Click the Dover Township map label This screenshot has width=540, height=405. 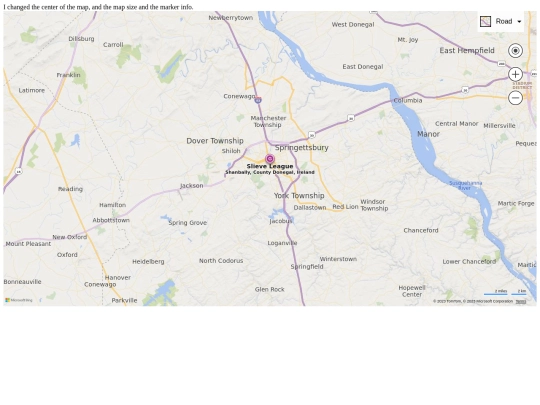pos(215,141)
